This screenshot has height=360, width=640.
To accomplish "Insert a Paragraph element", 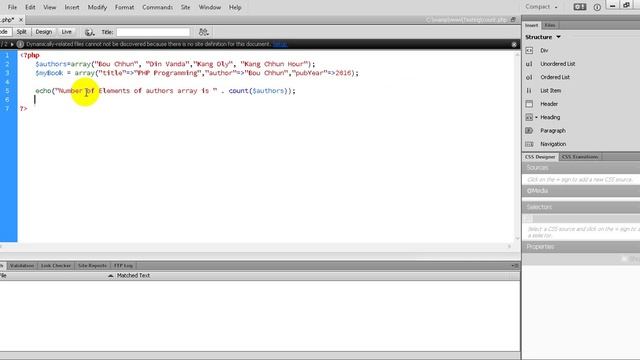I will click(553, 131).
